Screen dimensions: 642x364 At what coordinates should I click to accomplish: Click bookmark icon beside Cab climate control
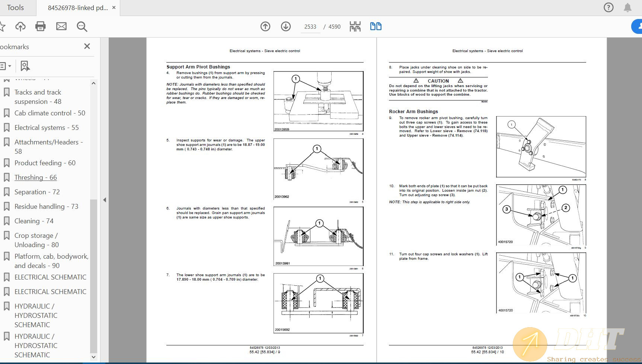pyautogui.click(x=6, y=113)
